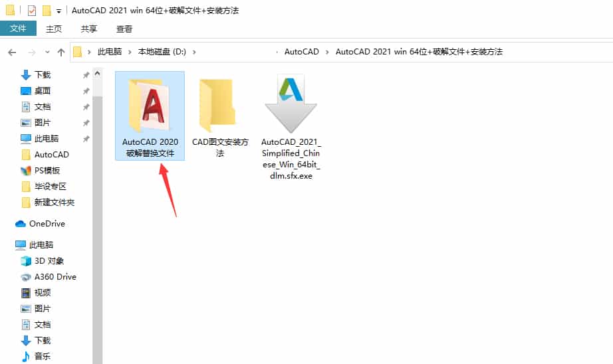This screenshot has width=613, height=364.
Task: Expand the chevron after 本地磁盘 (D:) in address bar
Action: (x=193, y=52)
